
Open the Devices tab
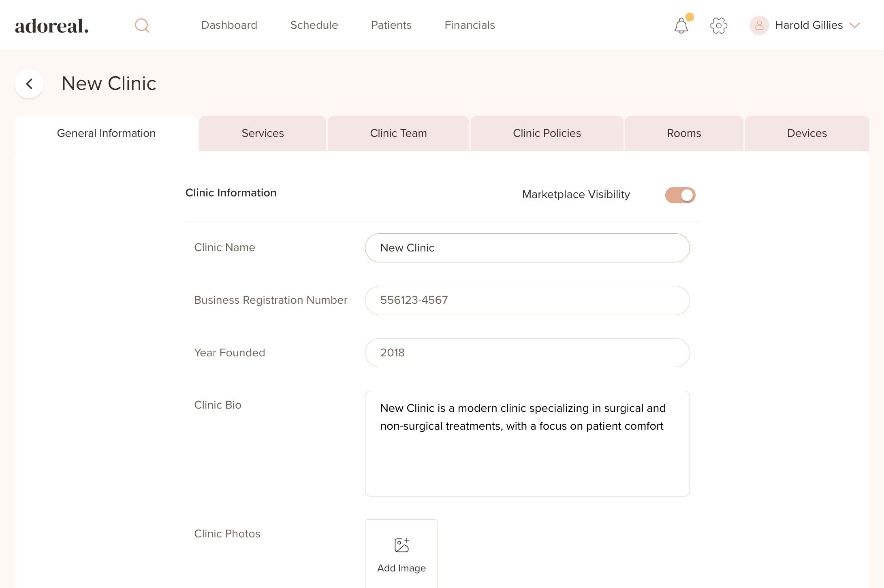(807, 133)
